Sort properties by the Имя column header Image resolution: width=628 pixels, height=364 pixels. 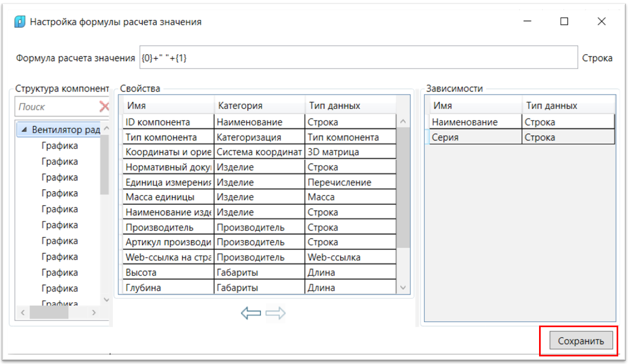tap(168, 106)
